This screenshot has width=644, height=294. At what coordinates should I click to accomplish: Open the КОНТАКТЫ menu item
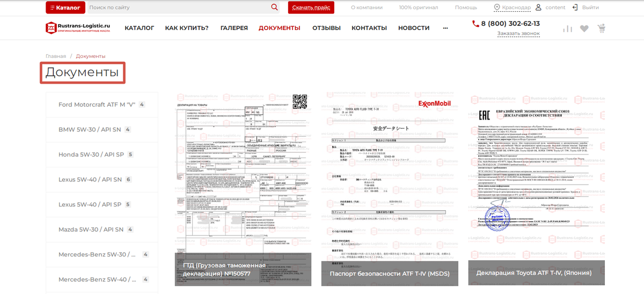click(x=369, y=28)
